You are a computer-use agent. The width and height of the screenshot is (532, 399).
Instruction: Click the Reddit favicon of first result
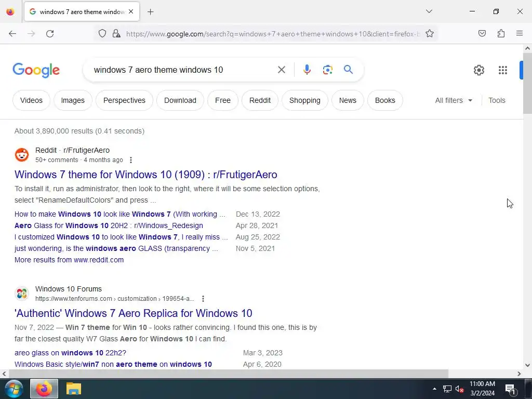22,155
